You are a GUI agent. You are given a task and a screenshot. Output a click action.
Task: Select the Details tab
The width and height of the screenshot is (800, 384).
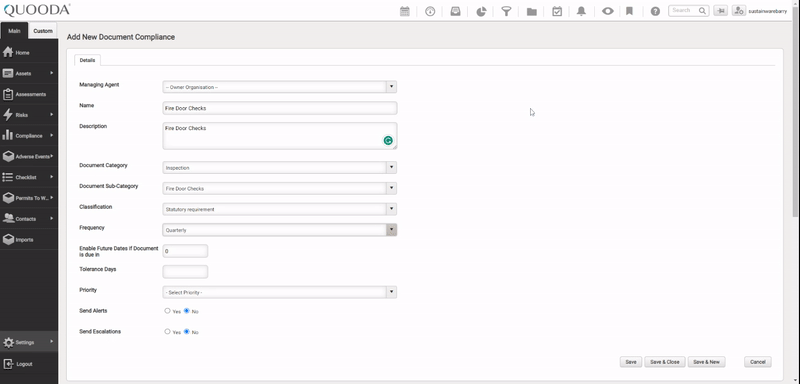click(87, 60)
